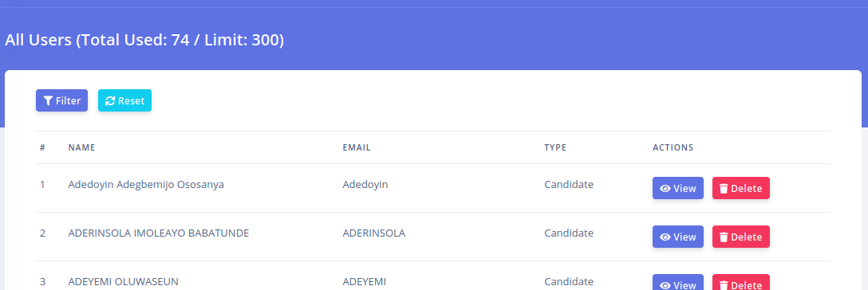Click the All Users total heading
Image resolution: width=868 pixels, height=290 pixels.
(144, 40)
